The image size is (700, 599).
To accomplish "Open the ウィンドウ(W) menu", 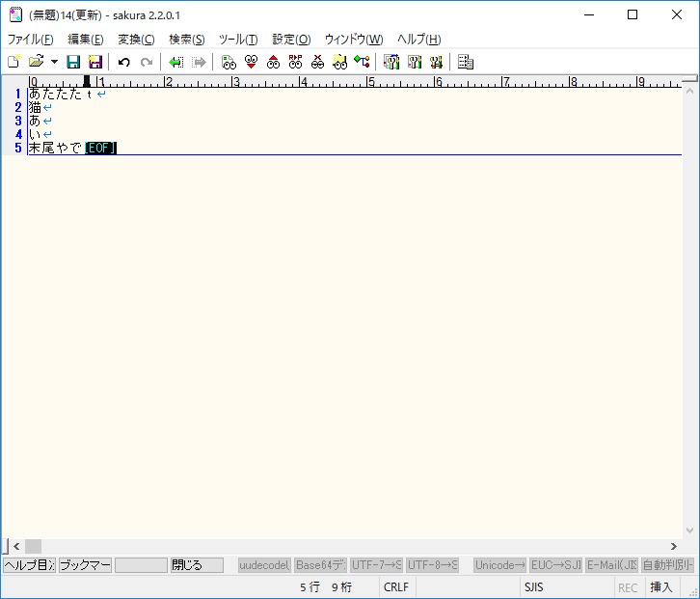I will [x=354, y=40].
